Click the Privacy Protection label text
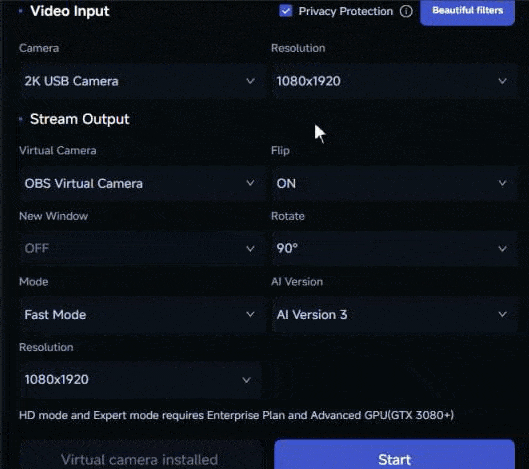This screenshot has height=469, width=529. coord(345,11)
